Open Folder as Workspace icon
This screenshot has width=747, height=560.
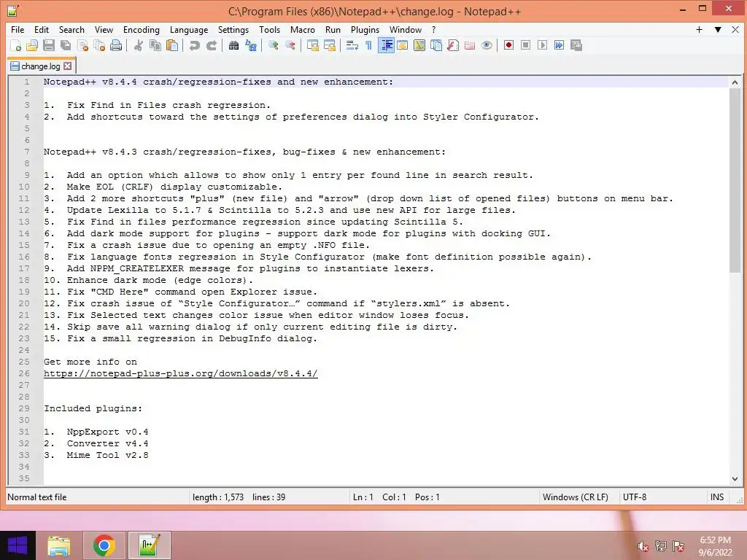(x=470, y=45)
